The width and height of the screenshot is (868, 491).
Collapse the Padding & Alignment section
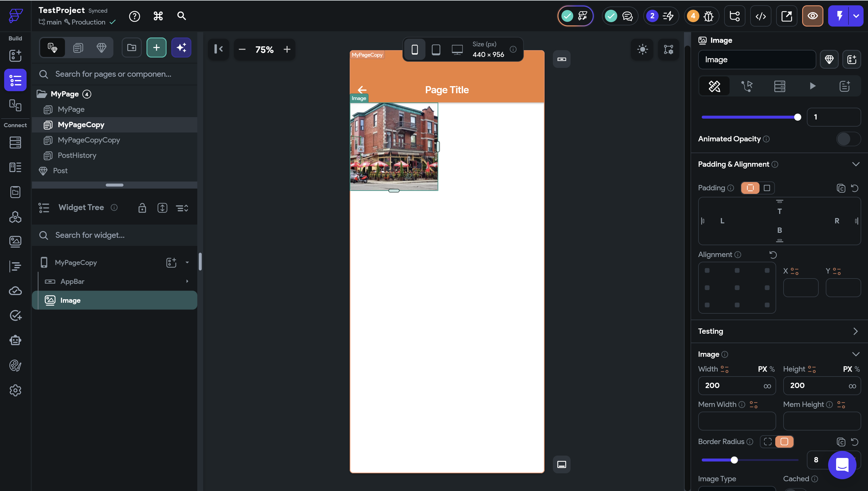click(x=855, y=164)
